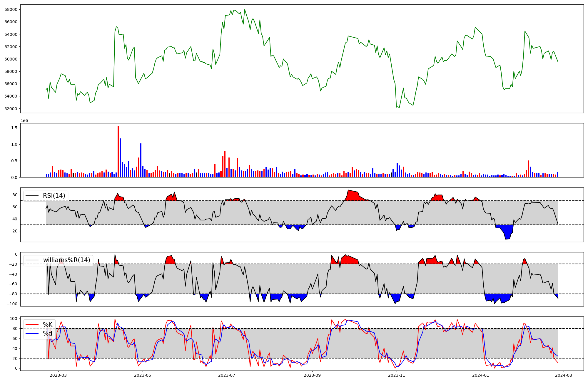Click the tallest blue volume bar above 1.0
This screenshot has width=588, height=382.
tap(120, 158)
